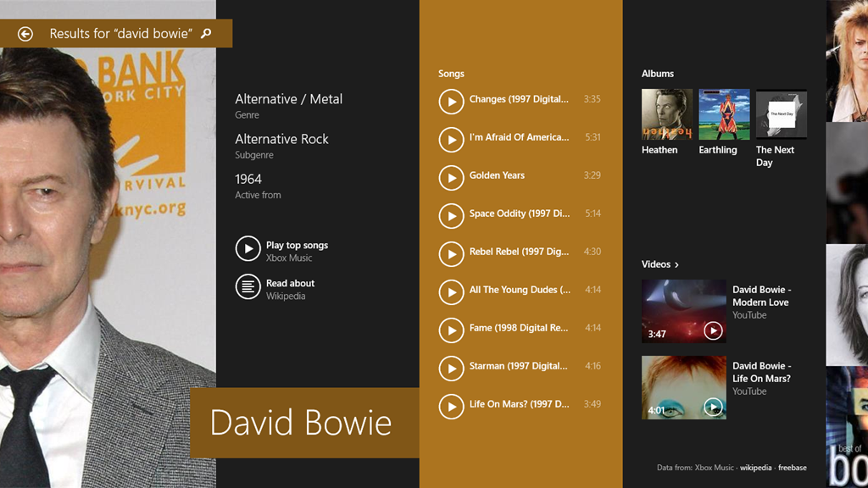The height and width of the screenshot is (488, 868).
Task: Play Space Oddity (1997 Di... track
Action: click(451, 216)
